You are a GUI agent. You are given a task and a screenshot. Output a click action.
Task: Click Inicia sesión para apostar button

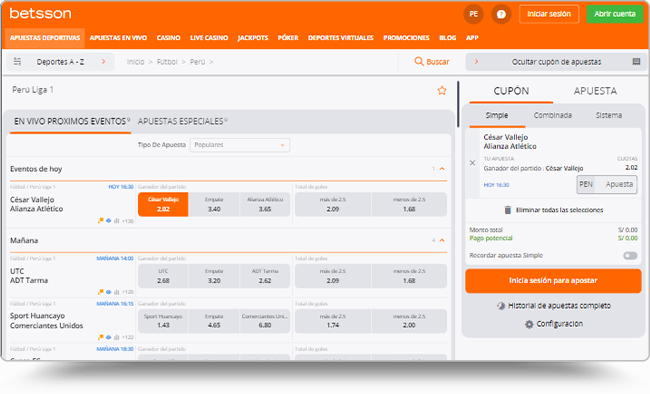pos(553,281)
